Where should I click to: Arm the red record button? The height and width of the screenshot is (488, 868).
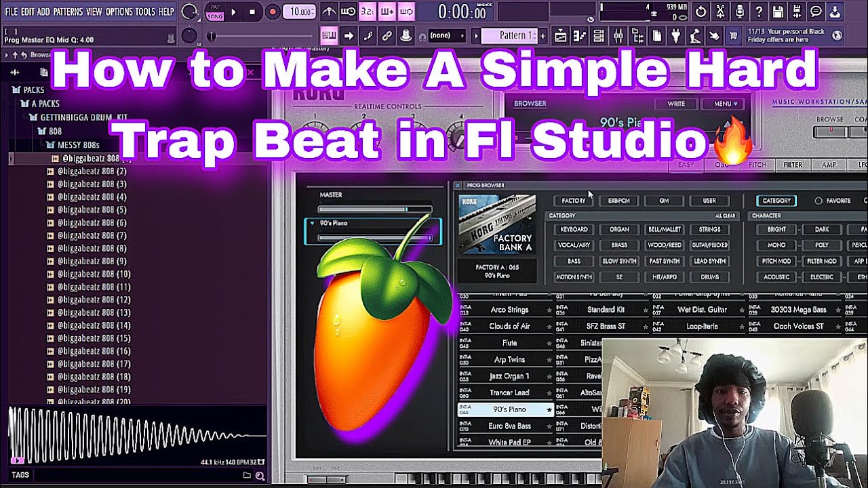[273, 12]
